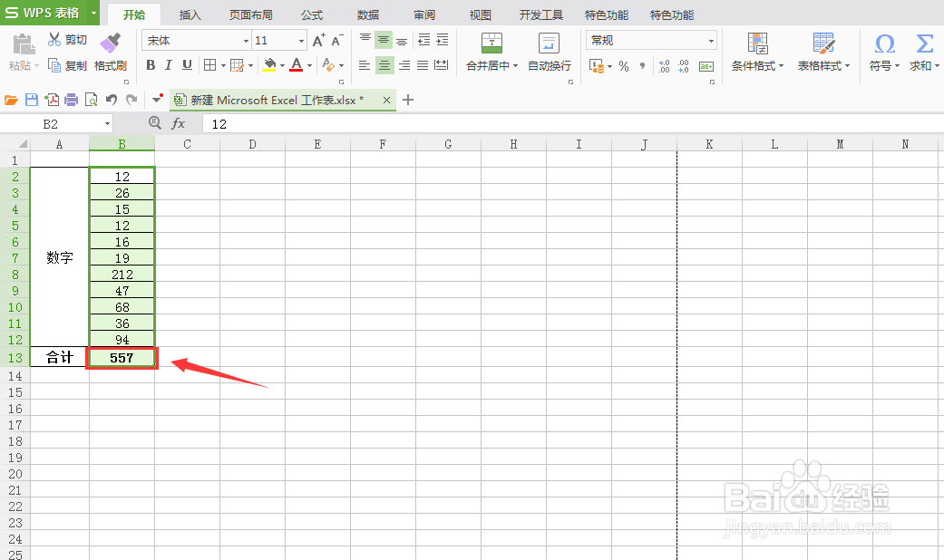Open the Name Box dropdown arrow
Image resolution: width=944 pixels, height=560 pixels.
click(107, 124)
